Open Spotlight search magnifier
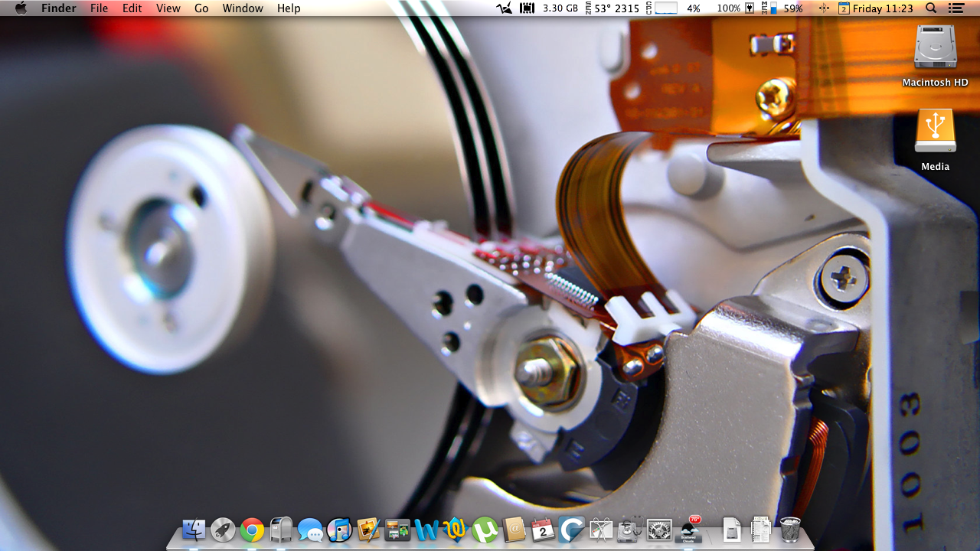 coord(931,8)
